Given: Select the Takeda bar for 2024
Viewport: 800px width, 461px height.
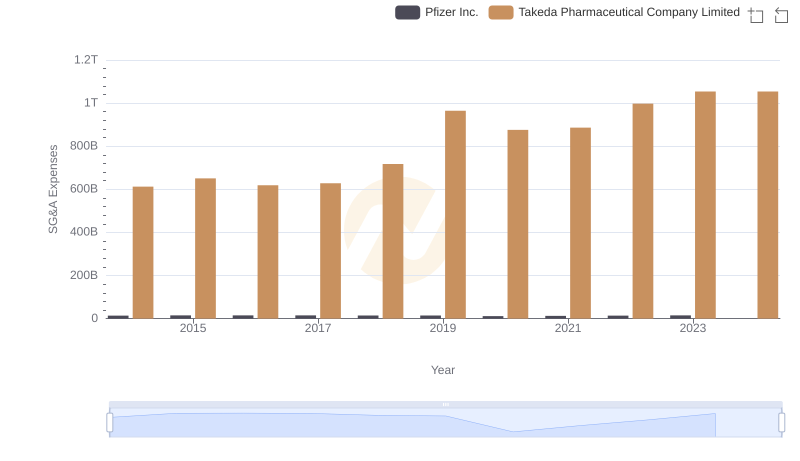Looking at the screenshot, I should (x=767, y=205).
